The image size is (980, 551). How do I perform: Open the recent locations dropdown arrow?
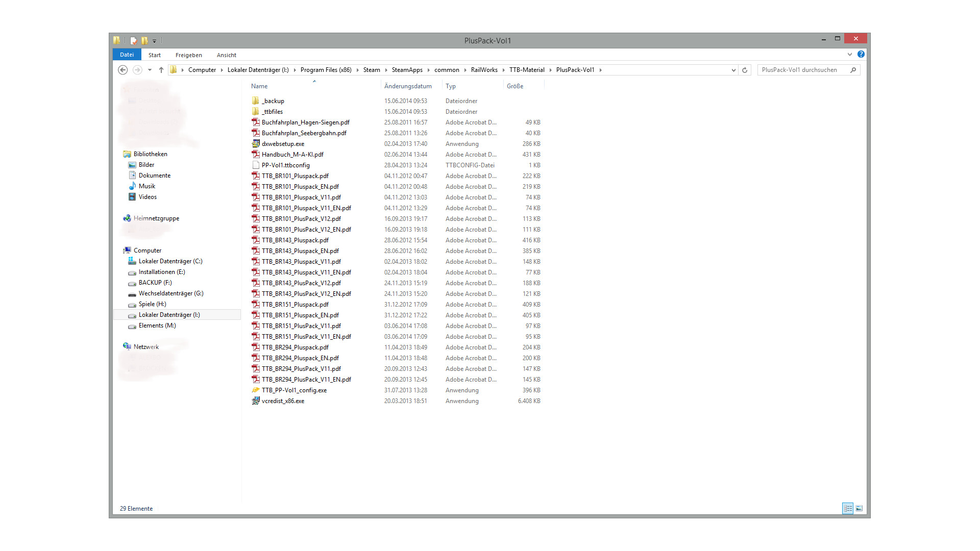pyautogui.click(x=150, y=70)
